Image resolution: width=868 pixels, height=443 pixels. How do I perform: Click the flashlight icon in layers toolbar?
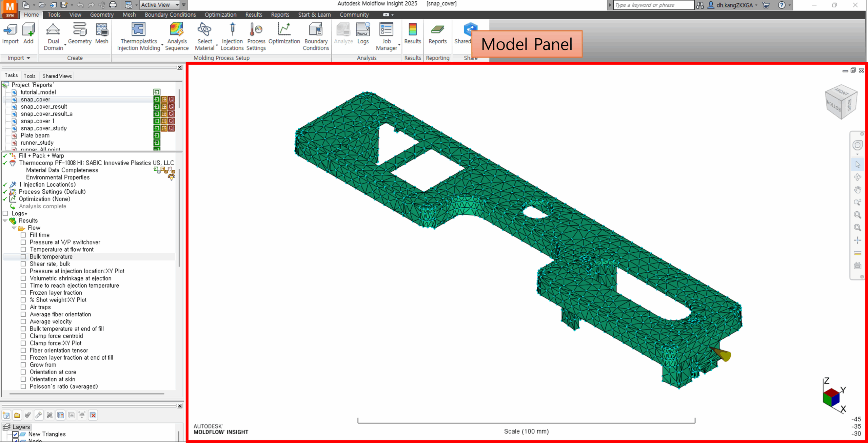(x=39, y=415)
